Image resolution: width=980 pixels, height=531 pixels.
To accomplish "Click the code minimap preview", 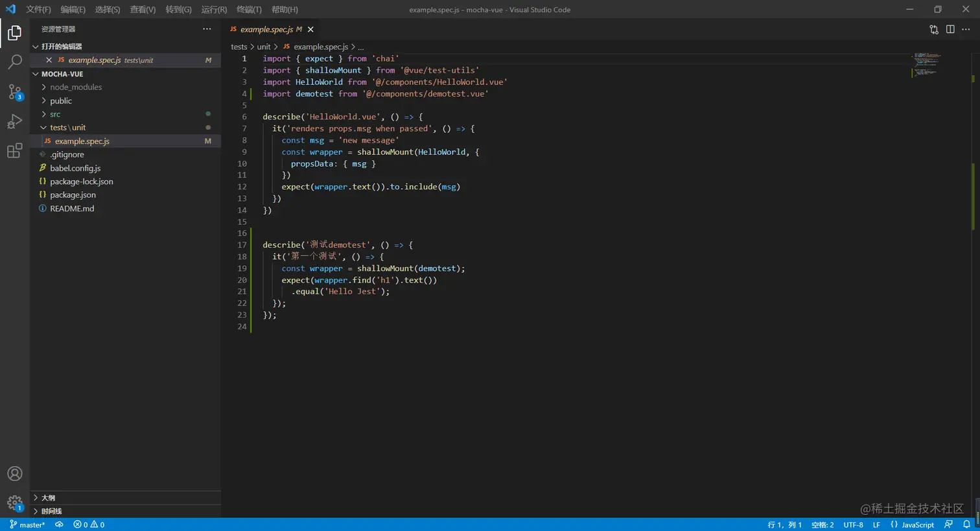I will click(x=927, y=64).
